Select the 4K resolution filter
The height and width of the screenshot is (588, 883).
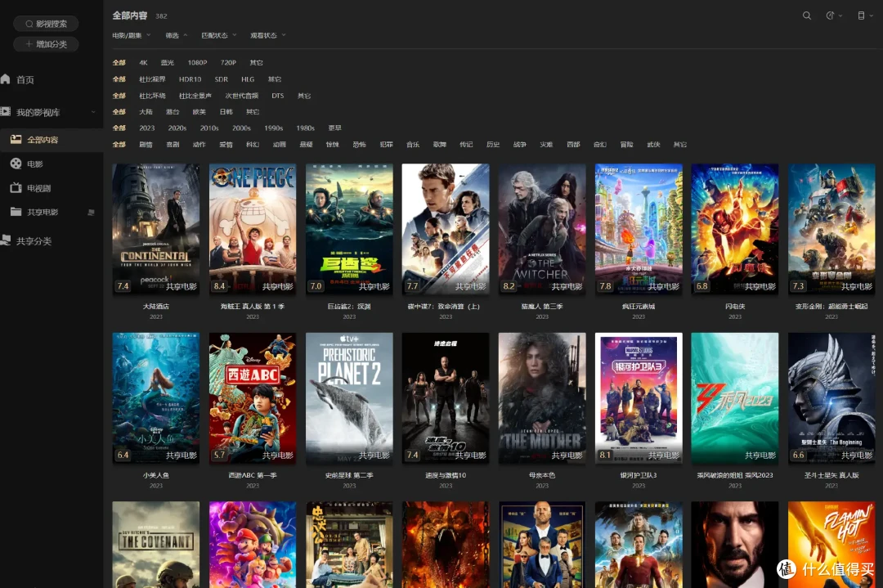[143, 63]
